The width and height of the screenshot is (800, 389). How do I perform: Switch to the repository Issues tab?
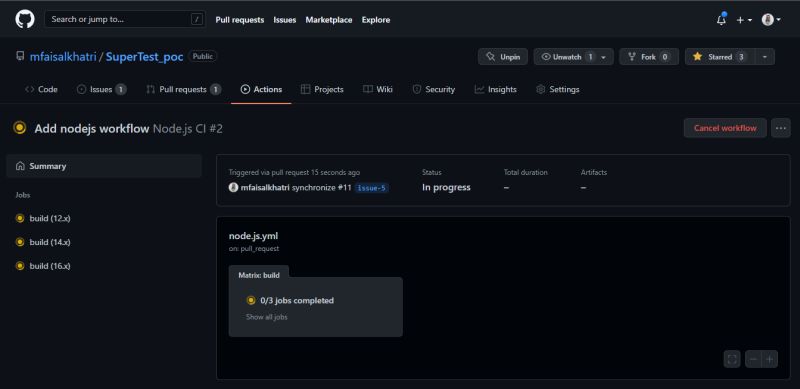coord(102,89)
